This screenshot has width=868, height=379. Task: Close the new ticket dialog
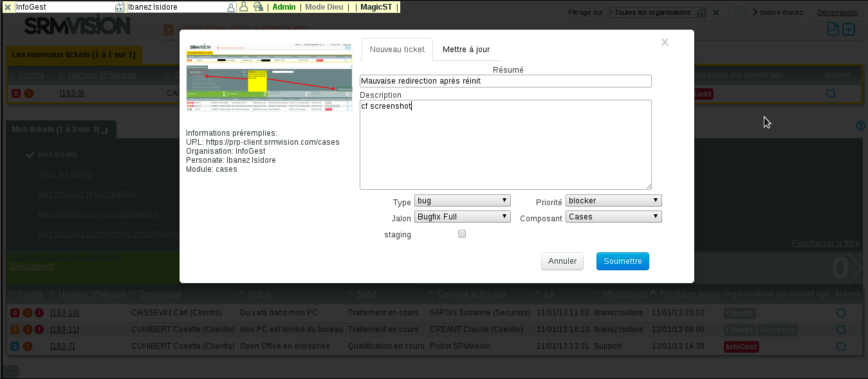click(665, 42)
